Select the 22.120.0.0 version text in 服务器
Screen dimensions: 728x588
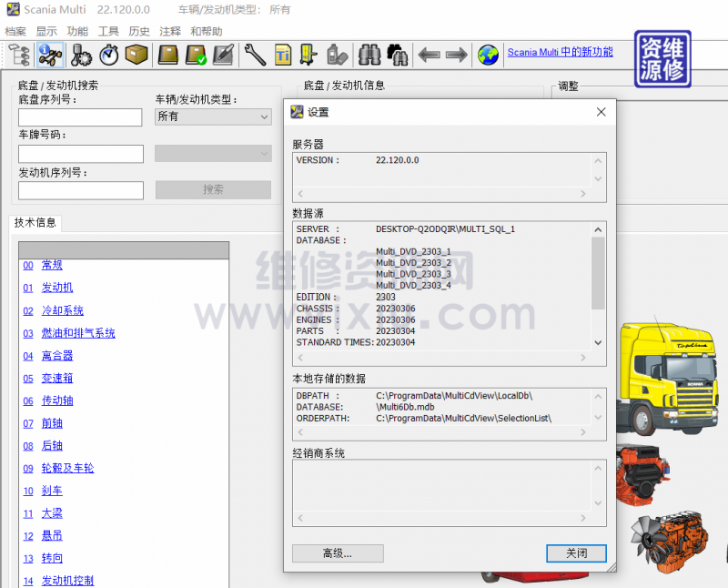click(398, 160)
